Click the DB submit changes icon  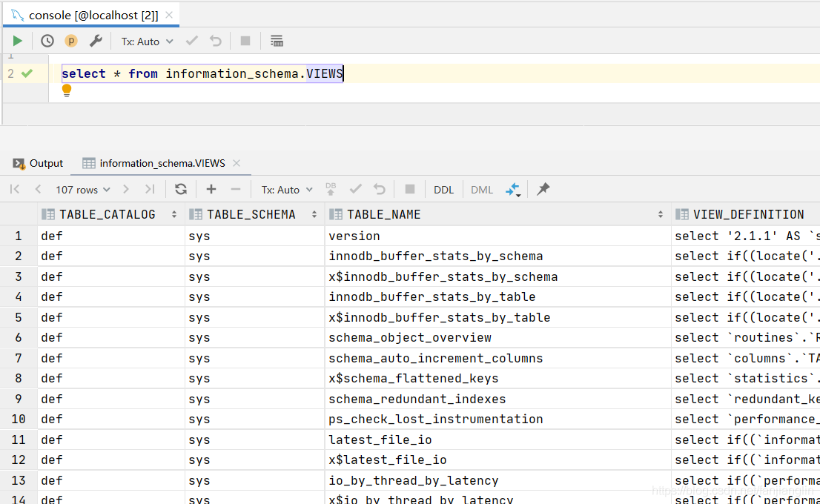click(331, 189)
